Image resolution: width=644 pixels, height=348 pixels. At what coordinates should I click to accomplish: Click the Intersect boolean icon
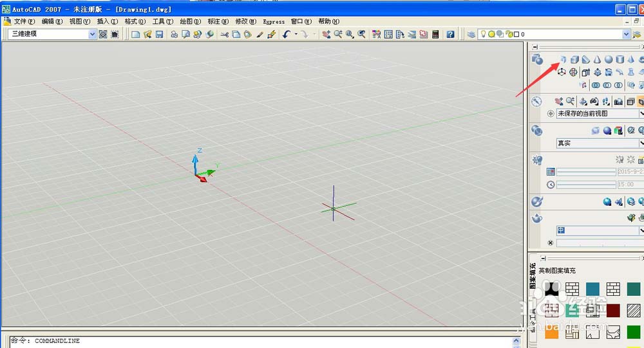(618, 85)
